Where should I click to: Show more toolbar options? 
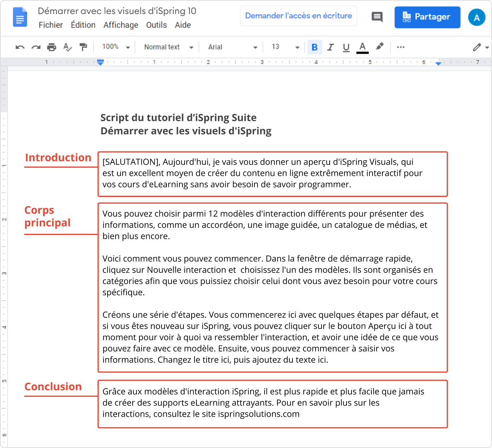tap(401, 47)
